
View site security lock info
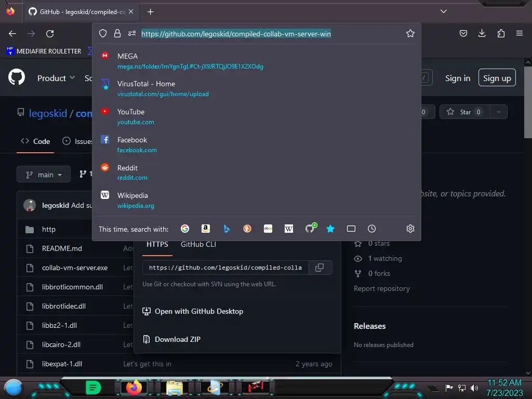click(x=117, y=33)
